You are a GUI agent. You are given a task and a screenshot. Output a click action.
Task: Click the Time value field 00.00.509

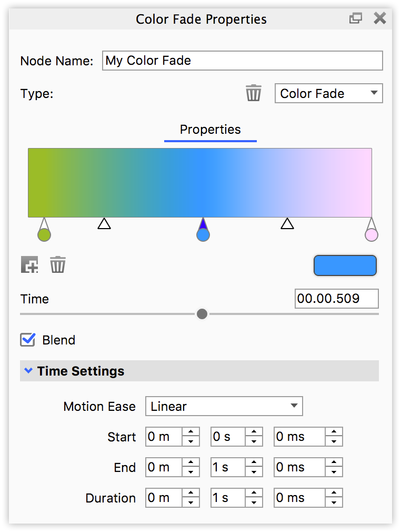pyautogui.click(x=336, y=299)
